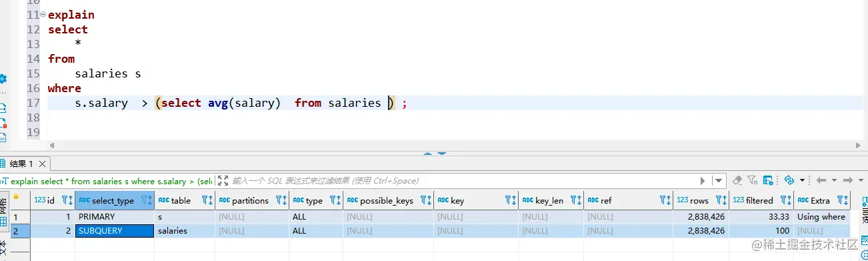
Task: Click the possible_keys column header
Action: (x=388, y=200)
